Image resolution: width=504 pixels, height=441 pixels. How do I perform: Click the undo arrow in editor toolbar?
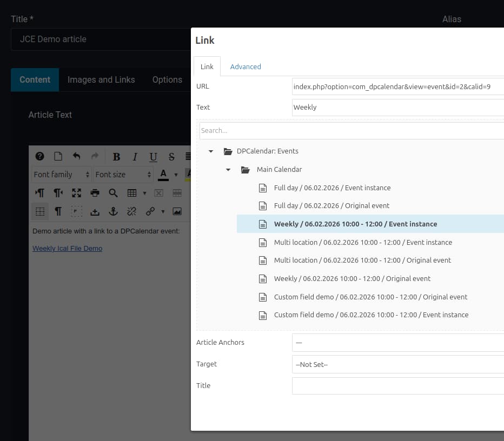click(x=76, y=157)
